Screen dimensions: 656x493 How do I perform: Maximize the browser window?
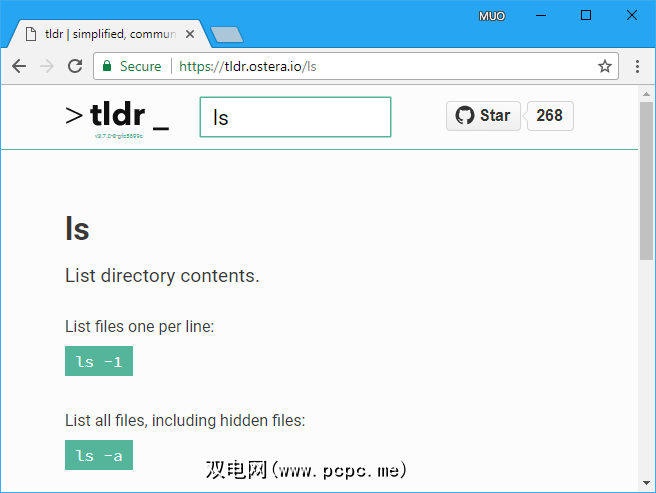click(x=586, y=15)
